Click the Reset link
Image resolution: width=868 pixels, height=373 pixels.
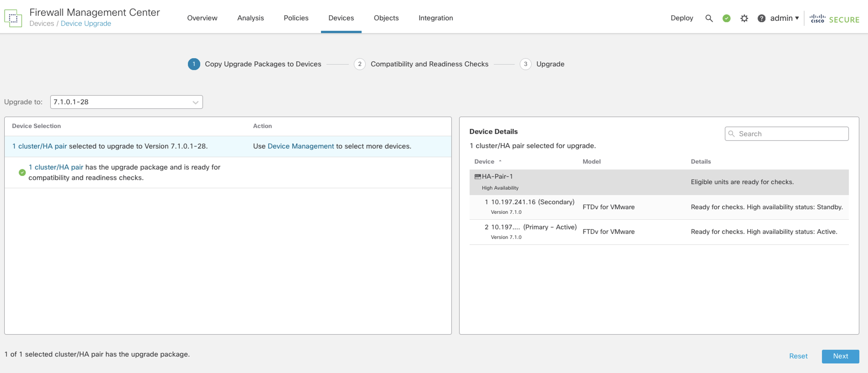coord(798,356)
